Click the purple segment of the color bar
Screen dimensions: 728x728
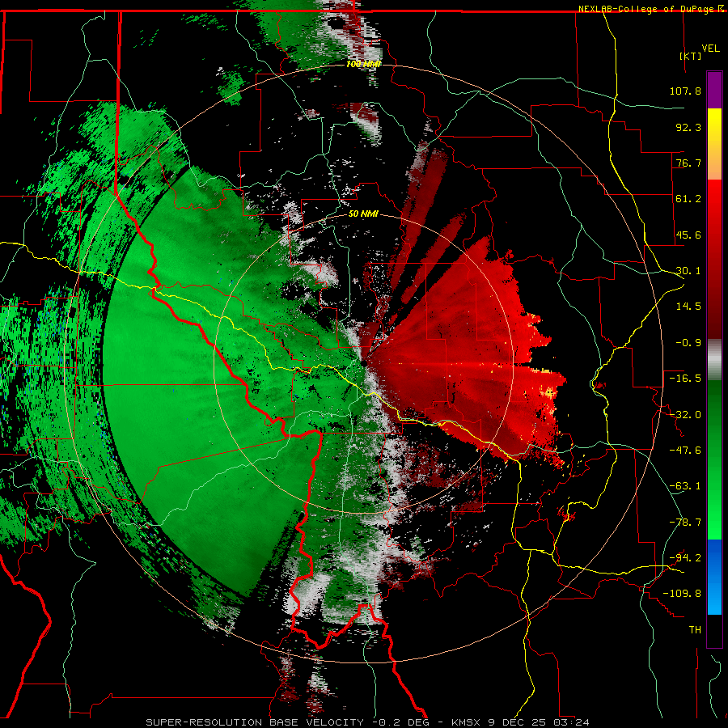(x=714, y=91)
